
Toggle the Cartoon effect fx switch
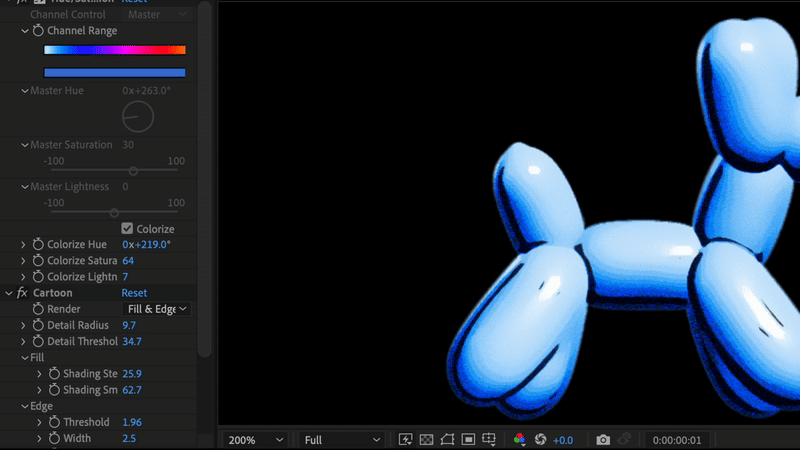22,293
